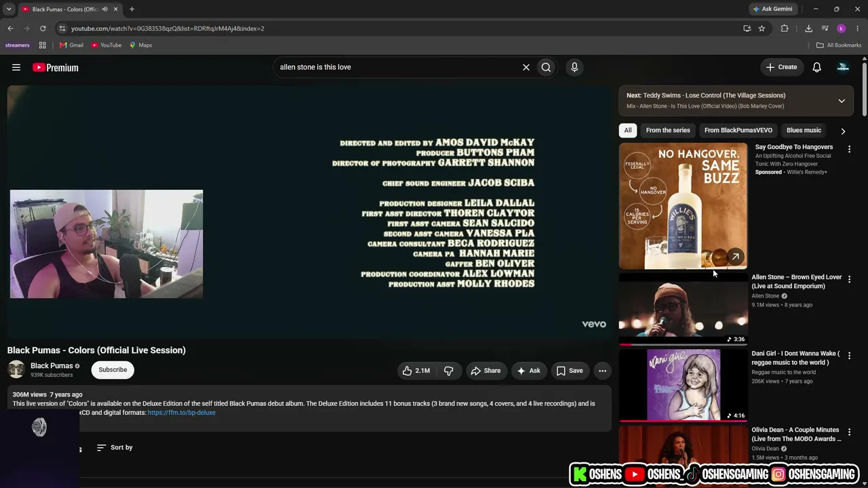
Task: Go back with the browser back arrow
Action: coord(10,28)
